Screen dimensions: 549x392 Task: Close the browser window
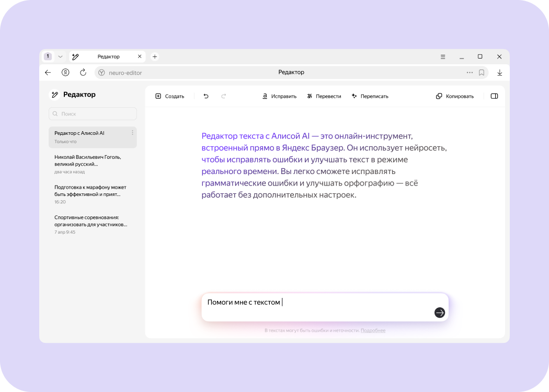pos(499,56)
